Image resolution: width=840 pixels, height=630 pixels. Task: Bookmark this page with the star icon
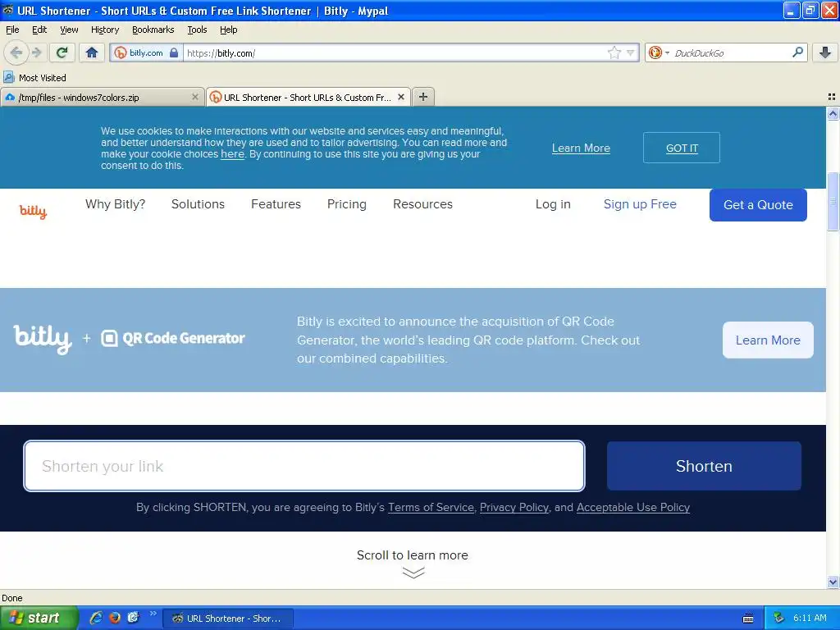614,52
